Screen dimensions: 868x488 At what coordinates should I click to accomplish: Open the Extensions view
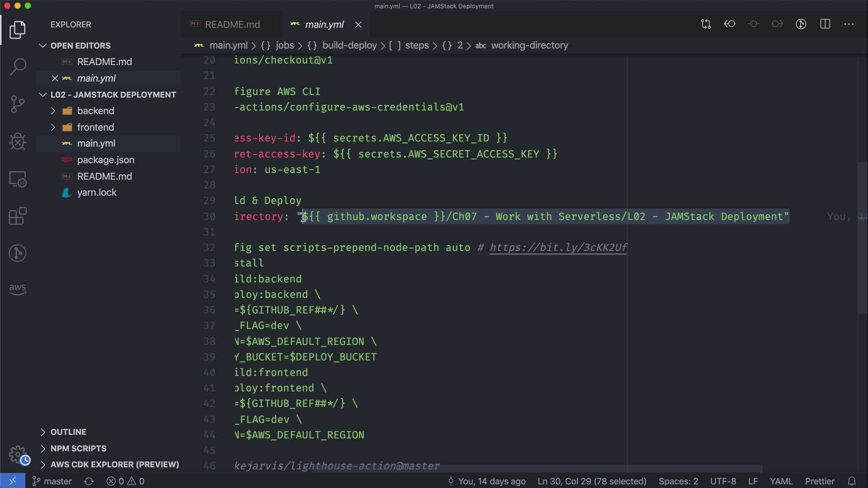click(x=18, y=216)
